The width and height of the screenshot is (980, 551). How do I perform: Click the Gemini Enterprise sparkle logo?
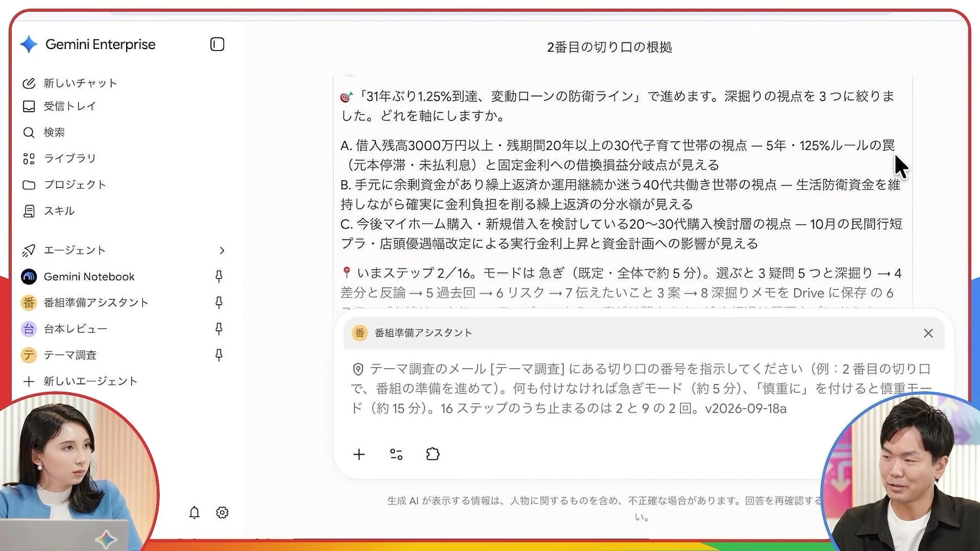[x=29, y=44]
